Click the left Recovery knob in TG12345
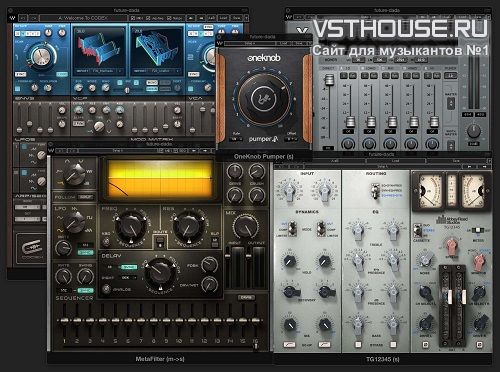Viewport: 500px width, 372px height. tap(290, 292)
